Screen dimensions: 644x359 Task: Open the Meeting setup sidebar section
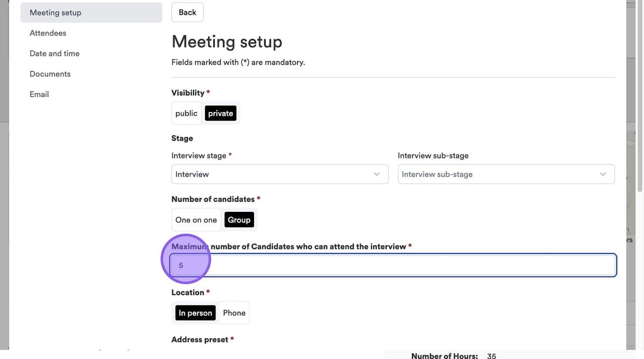click(55, 13)
